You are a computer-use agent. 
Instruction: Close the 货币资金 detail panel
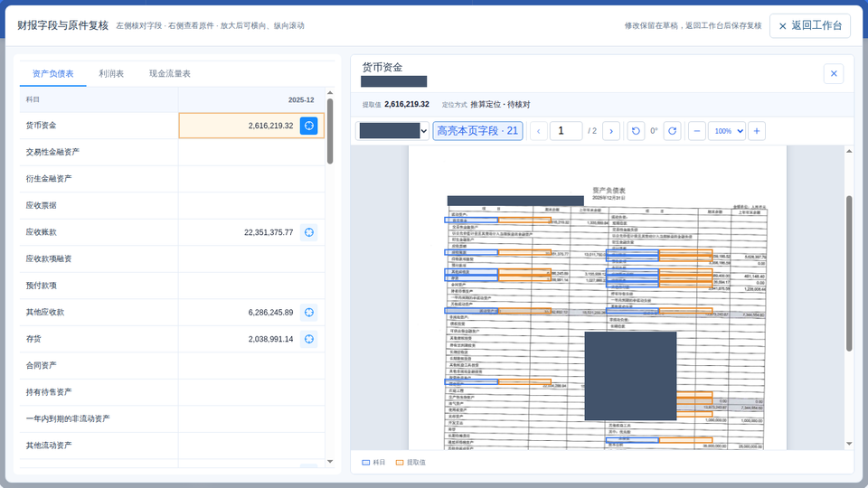834,73
